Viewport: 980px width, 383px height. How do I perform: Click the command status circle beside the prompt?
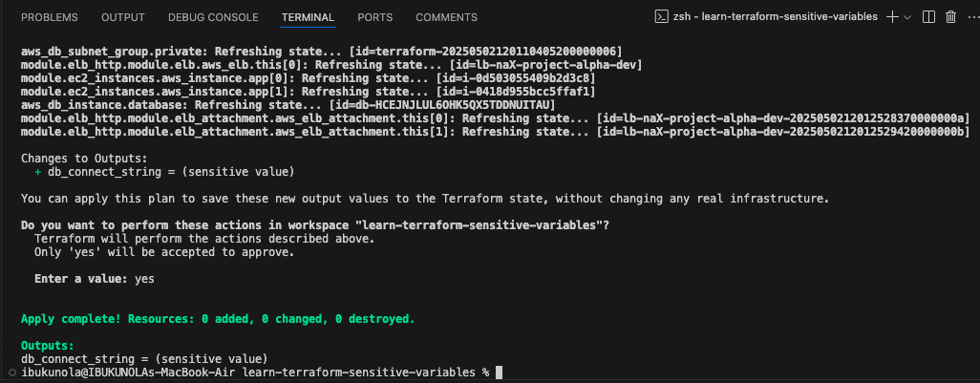tap(12, 372)
